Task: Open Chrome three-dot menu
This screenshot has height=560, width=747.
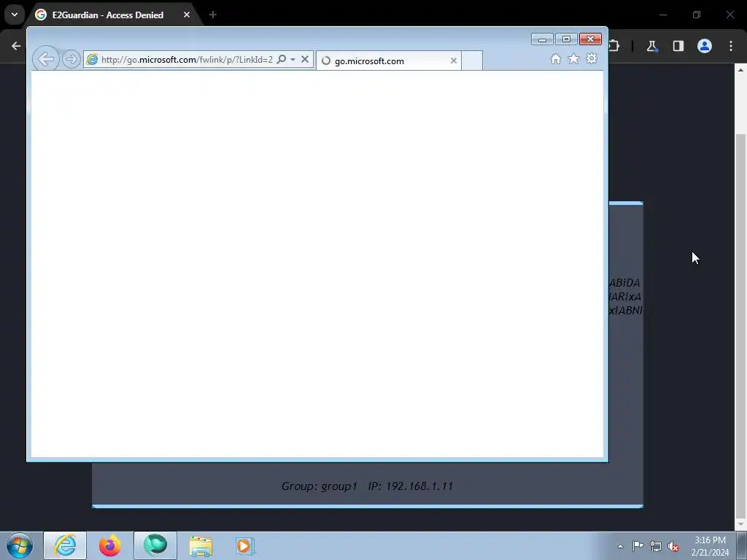Action: pos(731,46)
